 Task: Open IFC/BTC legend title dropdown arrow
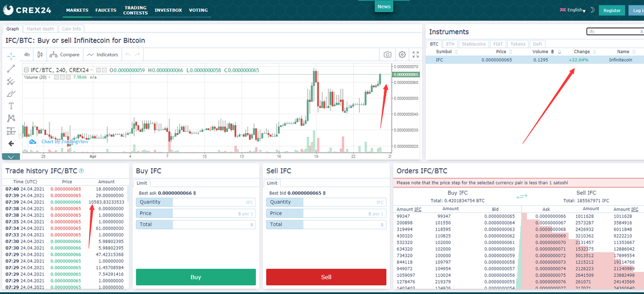tap(92, 70)
